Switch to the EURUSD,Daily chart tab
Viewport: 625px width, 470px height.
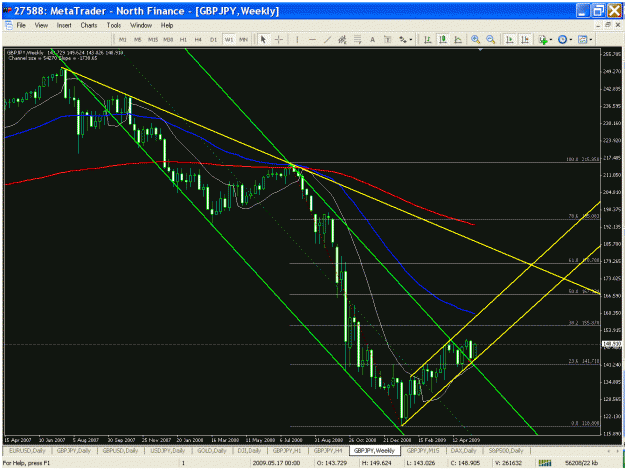(27, 450)
